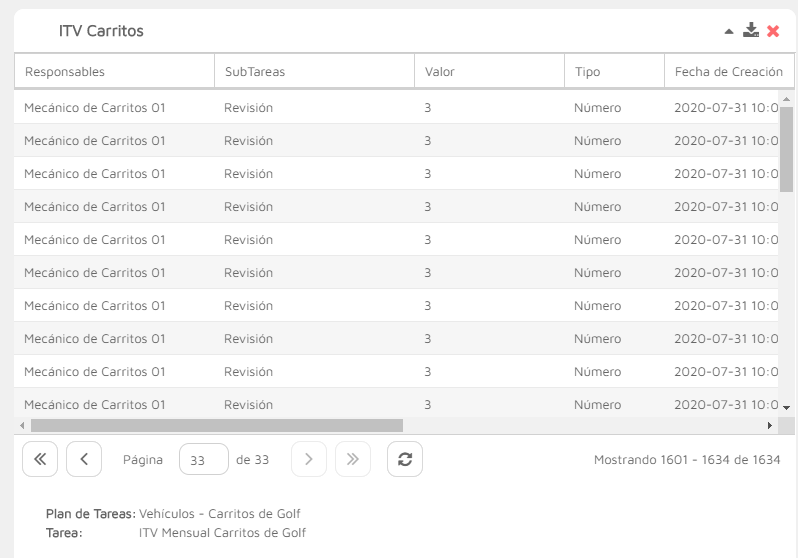Click the page number input field
The image size is (798, 558).
coord(203,460)
